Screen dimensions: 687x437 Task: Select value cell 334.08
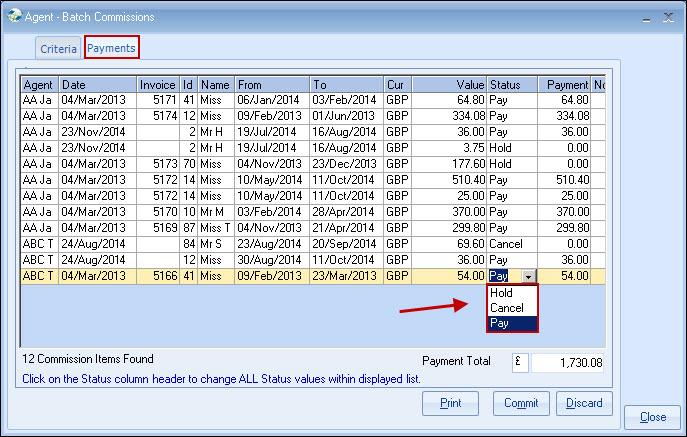tap(449, 116)
